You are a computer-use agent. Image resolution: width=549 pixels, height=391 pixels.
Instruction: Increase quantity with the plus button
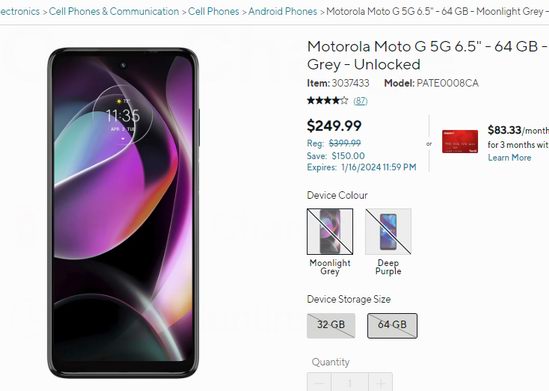(x=380, y=382)
